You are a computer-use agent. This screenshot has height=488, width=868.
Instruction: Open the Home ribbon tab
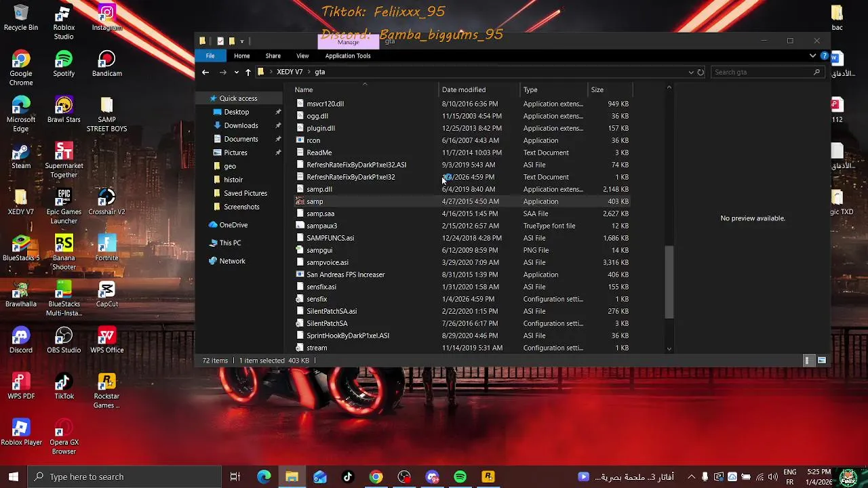(241, 56)
